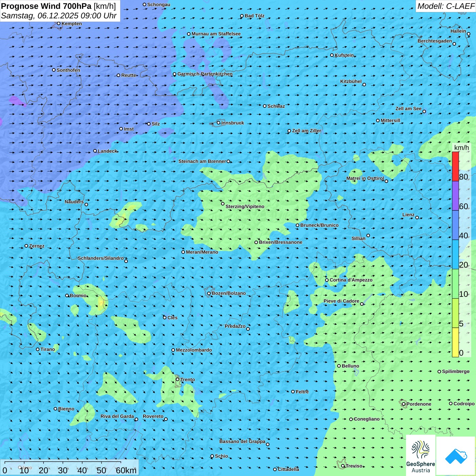Select the yellow 0–5 km/h legend swatch
The height and width of the screenshot is (476, 476).
(455, 342)
